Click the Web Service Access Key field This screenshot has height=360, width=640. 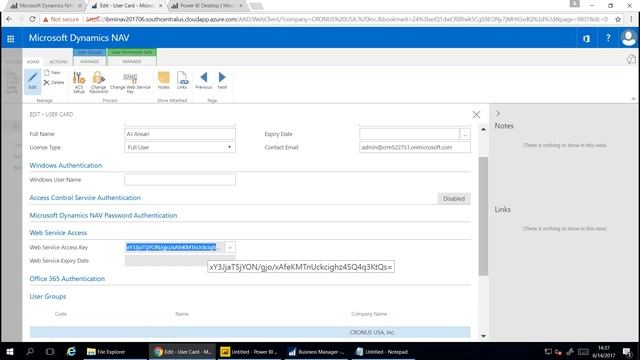pos(174,247)
